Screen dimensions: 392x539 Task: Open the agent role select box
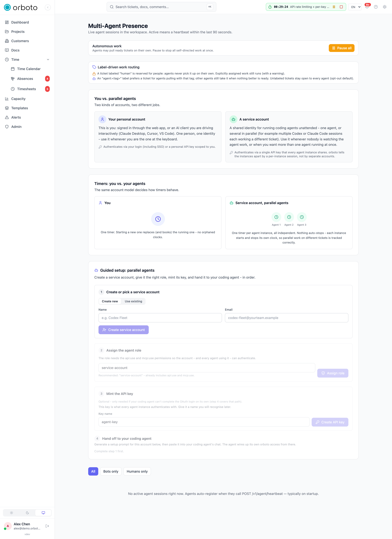pyautogui.click(x=207, y=368)
